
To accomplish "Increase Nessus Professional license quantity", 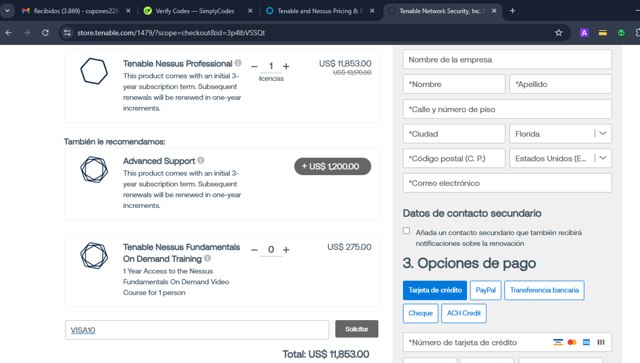I will pyautogui.click(x=286, y=66).
